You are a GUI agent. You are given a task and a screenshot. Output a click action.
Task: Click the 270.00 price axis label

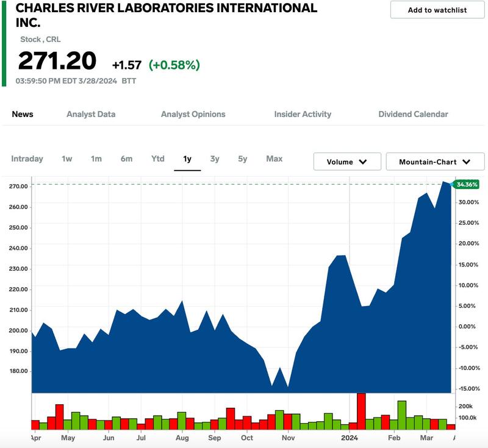coord(18,187)
